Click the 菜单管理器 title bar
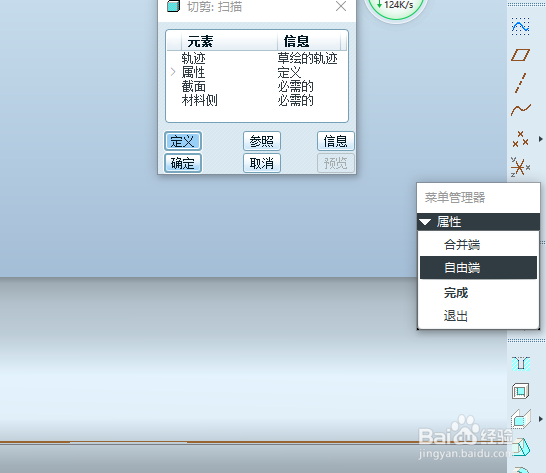 478,197
